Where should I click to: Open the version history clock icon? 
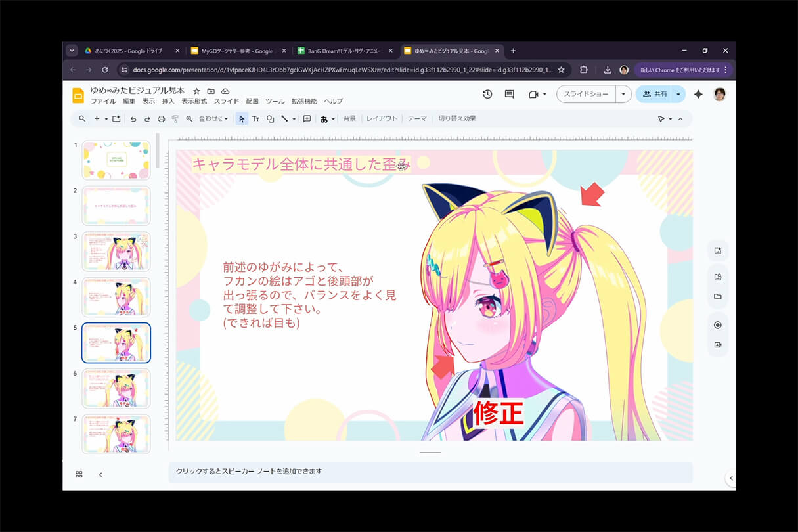coord(487,95)
